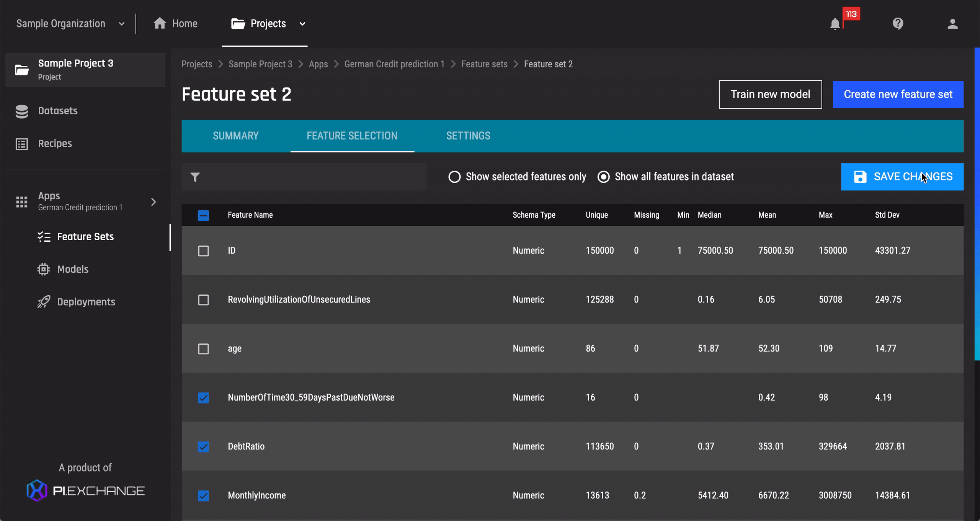The height and width of the screenshot is (521, 980).
Task: Open Deployments in the sidebar
Action: click(86, 302)
